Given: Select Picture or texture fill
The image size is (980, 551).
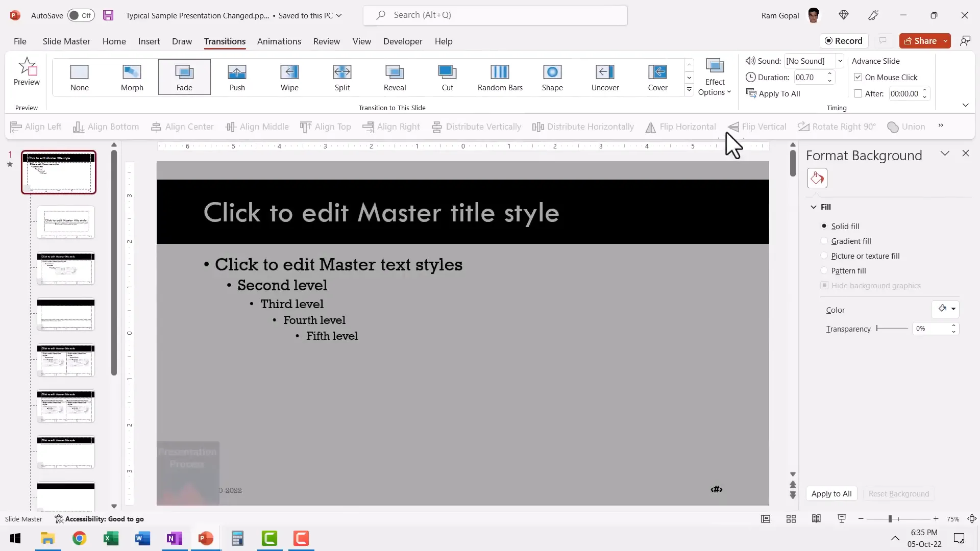Looking at the screenshot, I should coord(824,256).
